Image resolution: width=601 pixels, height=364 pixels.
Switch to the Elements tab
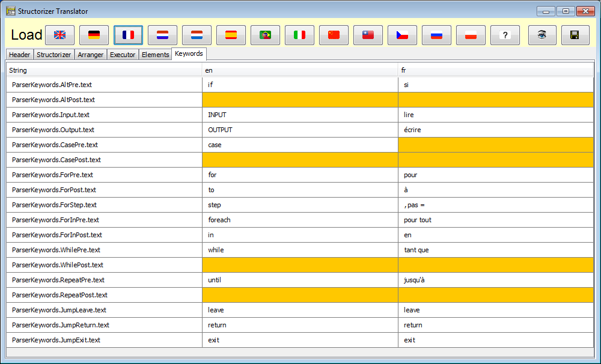[x=155, y=55]
